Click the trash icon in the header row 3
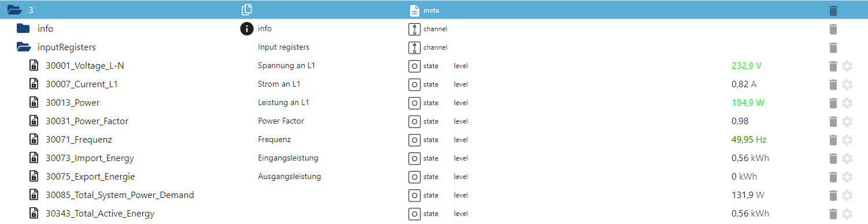The width and height of the screenshot is (868, 224). (833, 10)
